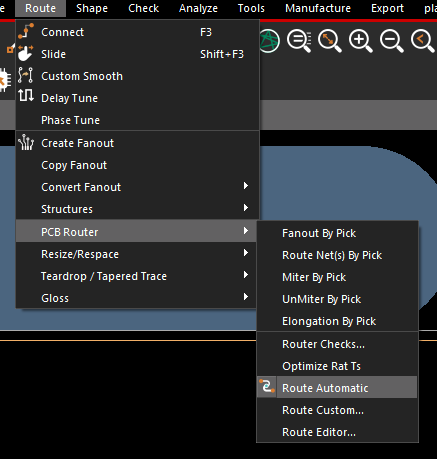This screenshot has height=459, width=437.
Task: Select Fanout By Pick
Action: (x=337, y=233)
